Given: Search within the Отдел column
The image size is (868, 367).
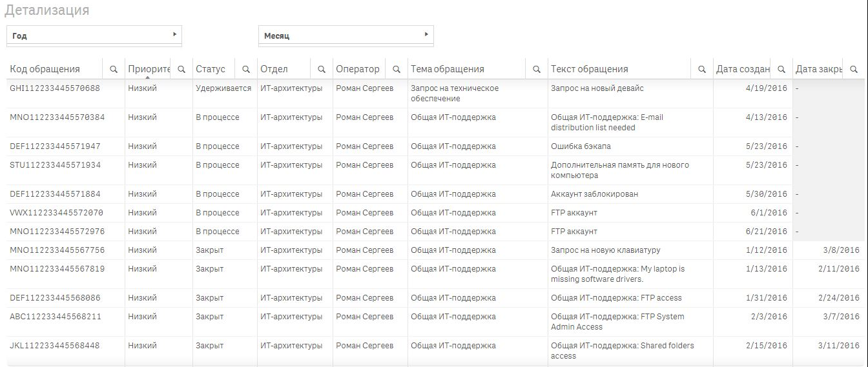Looking at the screenshot, I should (322, 70).
